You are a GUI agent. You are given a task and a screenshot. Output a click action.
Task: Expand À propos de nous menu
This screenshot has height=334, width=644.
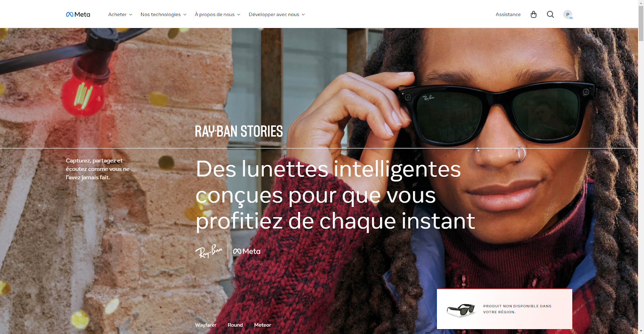[217, 14]
